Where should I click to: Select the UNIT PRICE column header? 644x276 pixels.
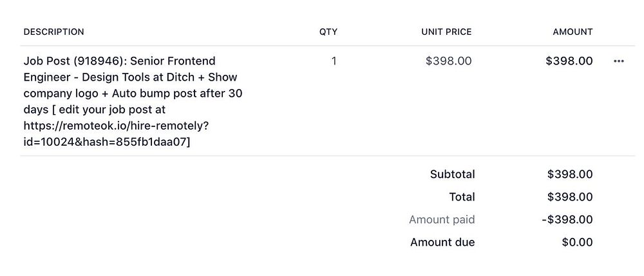coord(446,32)
